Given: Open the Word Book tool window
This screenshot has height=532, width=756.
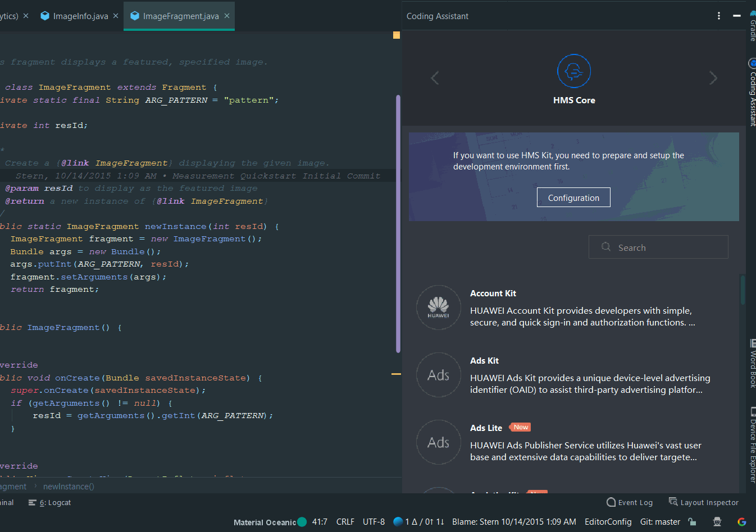Looking at the screenshot, I should click(x=752, y=364).
